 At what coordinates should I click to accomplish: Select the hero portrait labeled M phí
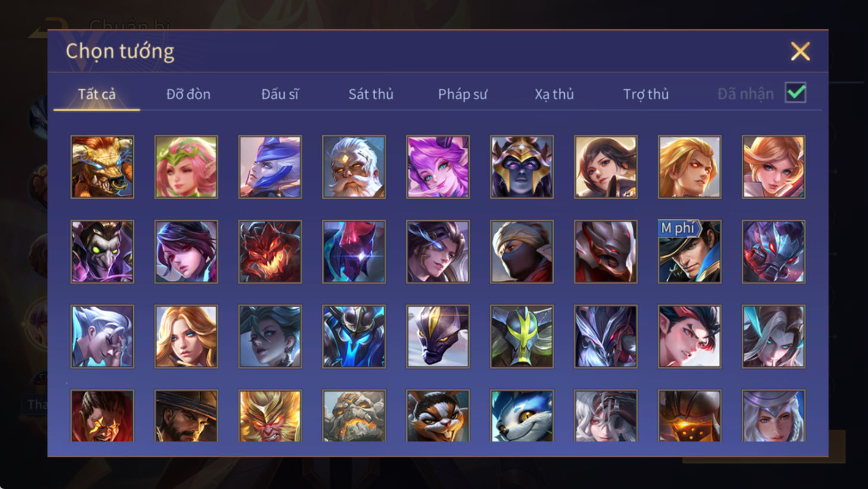tap(689, 252)
